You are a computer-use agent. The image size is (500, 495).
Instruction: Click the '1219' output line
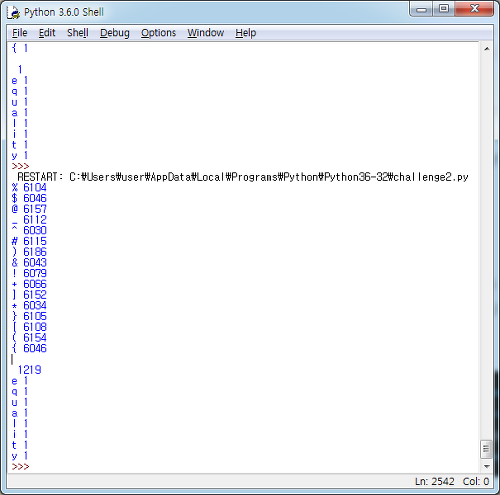pos(29,370)
